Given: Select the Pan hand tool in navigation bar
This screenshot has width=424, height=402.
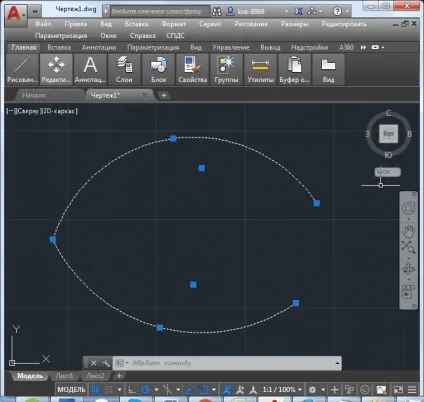Looking at the screenshot, I should point(408,231).
